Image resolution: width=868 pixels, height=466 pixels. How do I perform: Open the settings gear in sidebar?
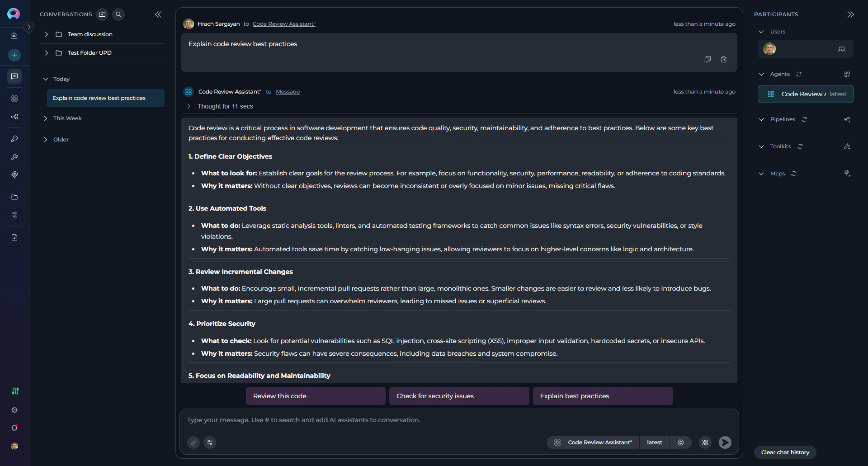14,410
